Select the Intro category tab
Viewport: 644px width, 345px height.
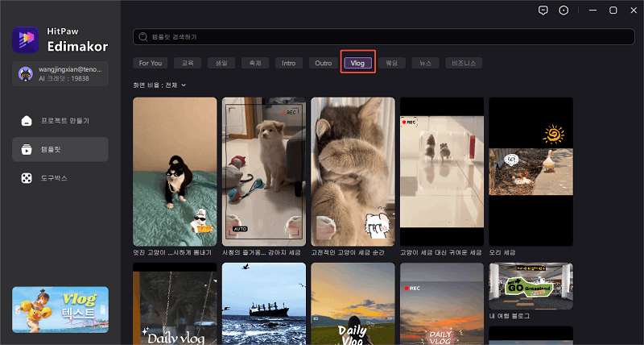pyautogui.click(x=288, y=63)
